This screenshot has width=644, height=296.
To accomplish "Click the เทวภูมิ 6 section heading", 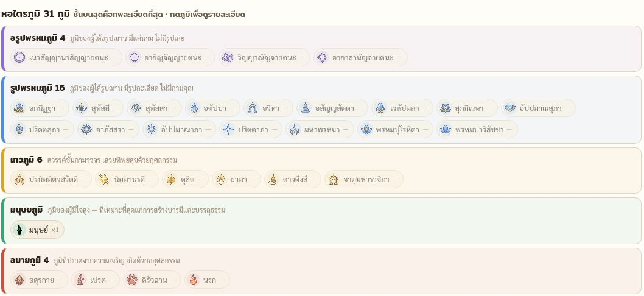I will point(26,160).
